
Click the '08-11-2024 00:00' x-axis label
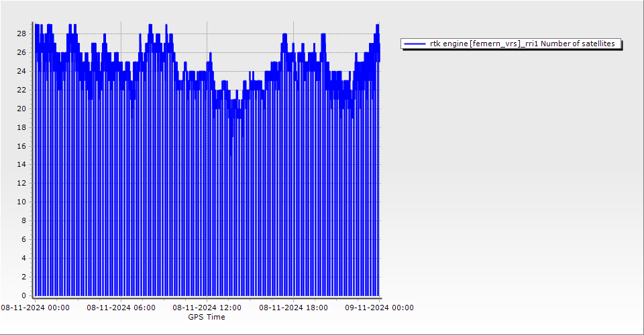point(35,308)
